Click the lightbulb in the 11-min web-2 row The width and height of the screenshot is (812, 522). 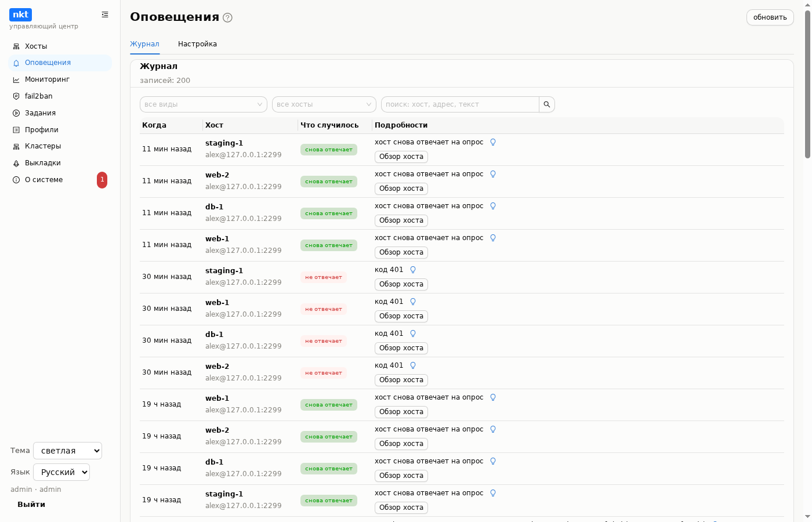[493, 174]
